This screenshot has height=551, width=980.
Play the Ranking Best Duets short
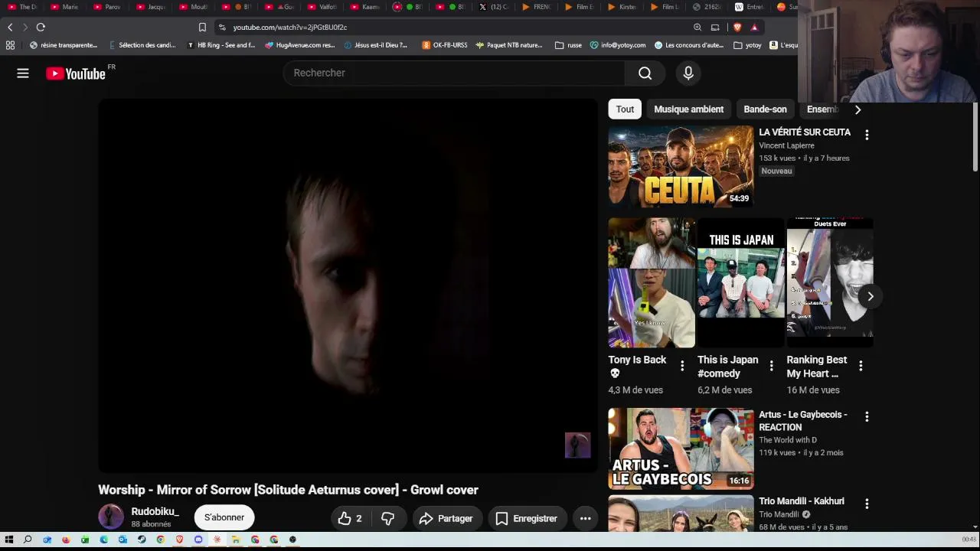point(830,283)
